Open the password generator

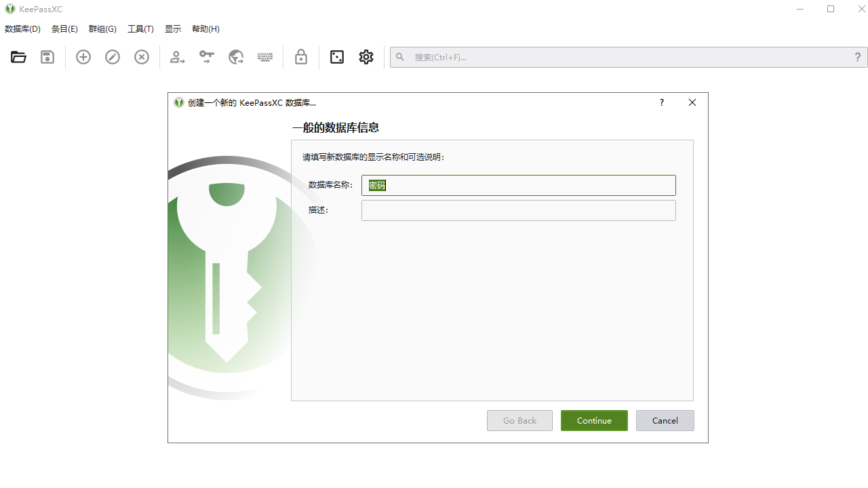coord(337,57)
